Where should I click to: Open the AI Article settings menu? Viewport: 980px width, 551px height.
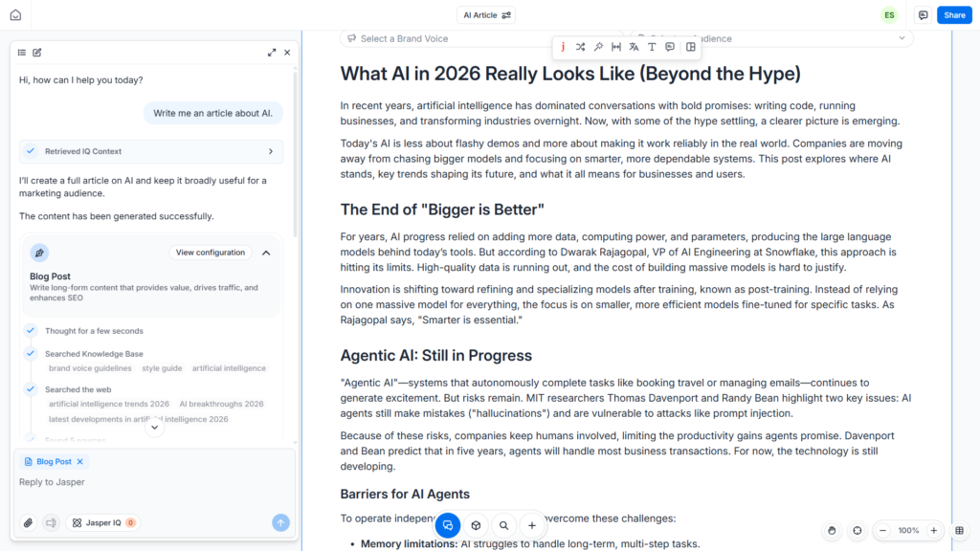point(486,15)
